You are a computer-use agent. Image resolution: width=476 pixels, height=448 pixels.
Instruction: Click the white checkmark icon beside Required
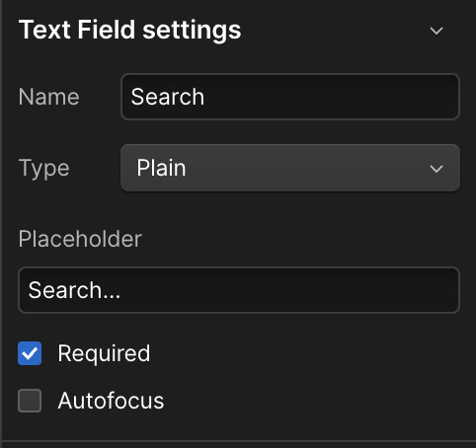point(30,353)
